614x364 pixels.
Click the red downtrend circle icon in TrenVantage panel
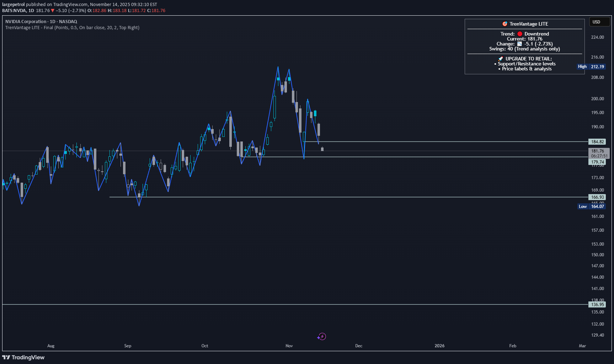coord(519,34)
